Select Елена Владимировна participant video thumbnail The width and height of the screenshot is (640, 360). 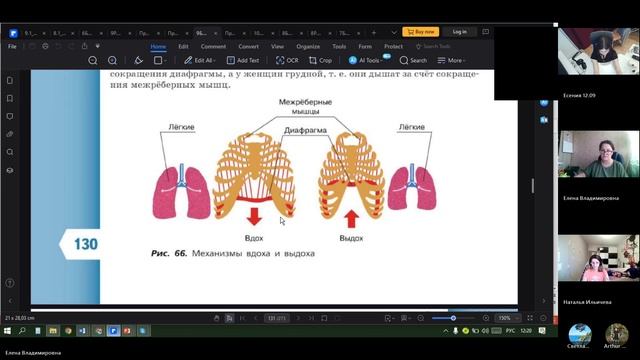(x=598, y=154)
